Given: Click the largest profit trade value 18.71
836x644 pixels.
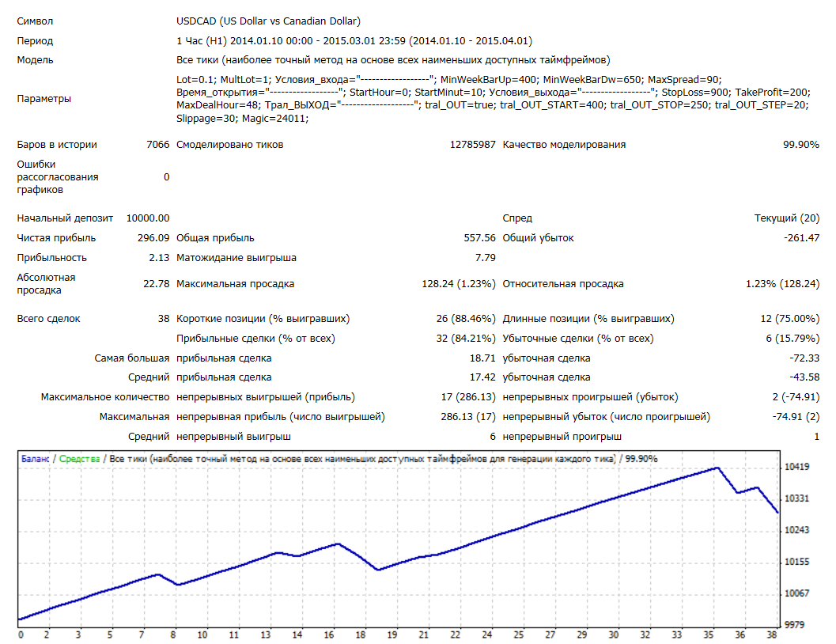Looking at the screenshot, I should [482, 358].
